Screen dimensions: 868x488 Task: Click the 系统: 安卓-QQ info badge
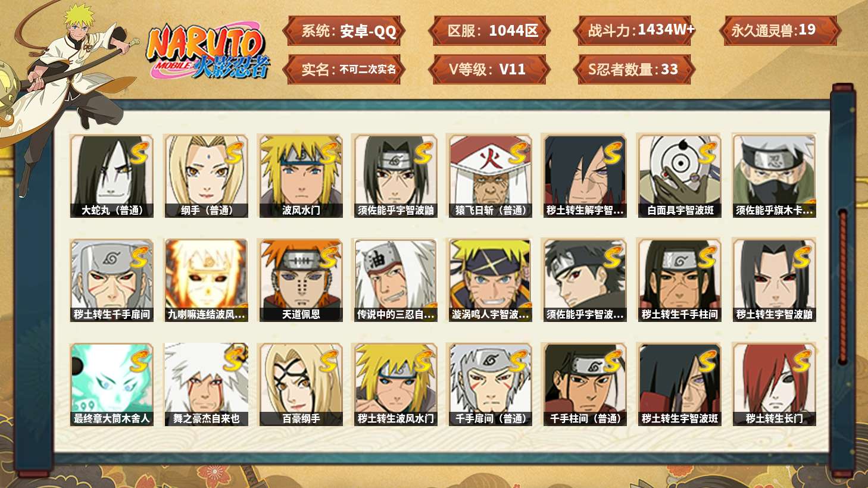click(344, 31)
